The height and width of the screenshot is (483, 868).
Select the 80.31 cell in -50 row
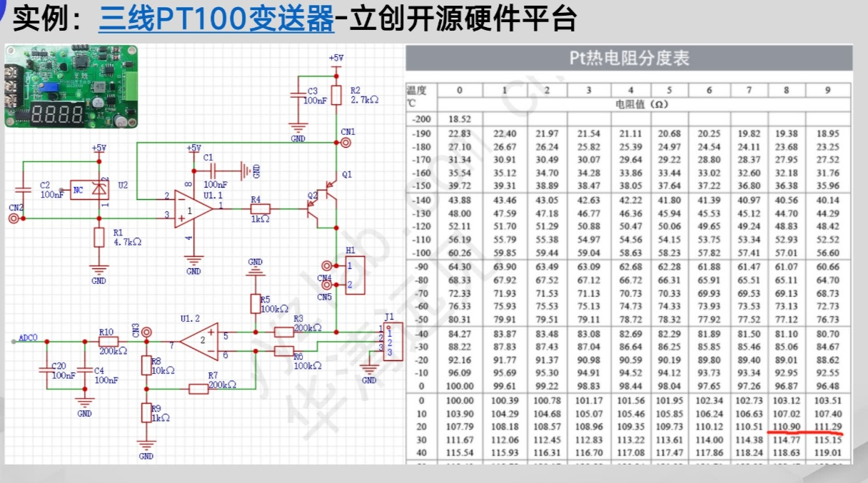pos(460,319)
